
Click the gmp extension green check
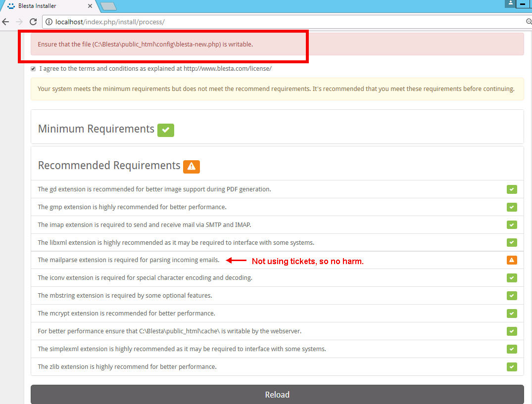click(512, 207)
